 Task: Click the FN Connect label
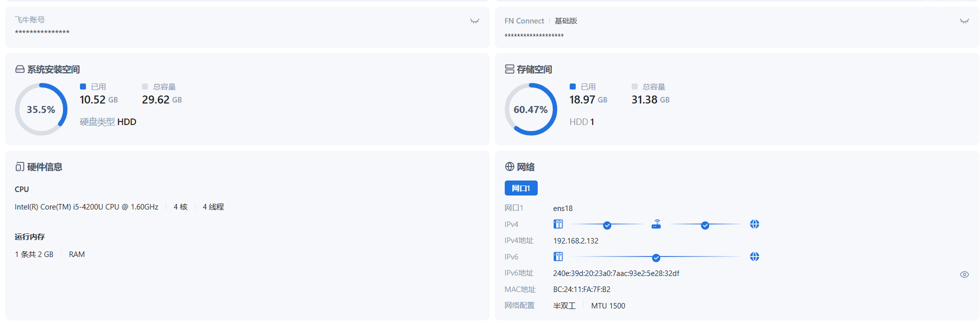coord(524,21)
